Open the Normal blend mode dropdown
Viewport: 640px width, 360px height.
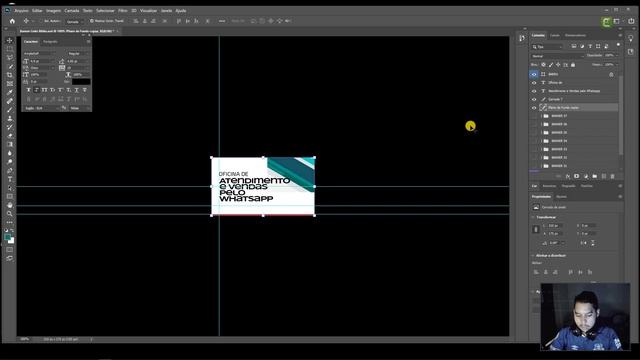557,56
